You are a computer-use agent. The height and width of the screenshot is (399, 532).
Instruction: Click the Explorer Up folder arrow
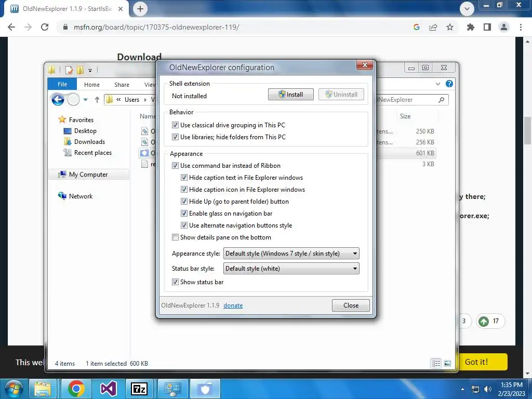point(97,100)
